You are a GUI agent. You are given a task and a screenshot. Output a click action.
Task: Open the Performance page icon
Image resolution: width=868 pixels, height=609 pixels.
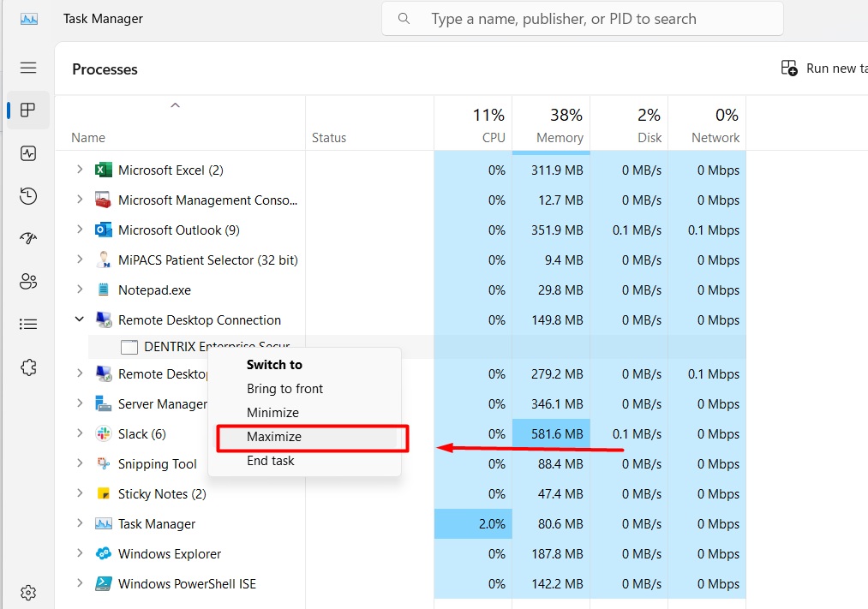click(28, 153)
